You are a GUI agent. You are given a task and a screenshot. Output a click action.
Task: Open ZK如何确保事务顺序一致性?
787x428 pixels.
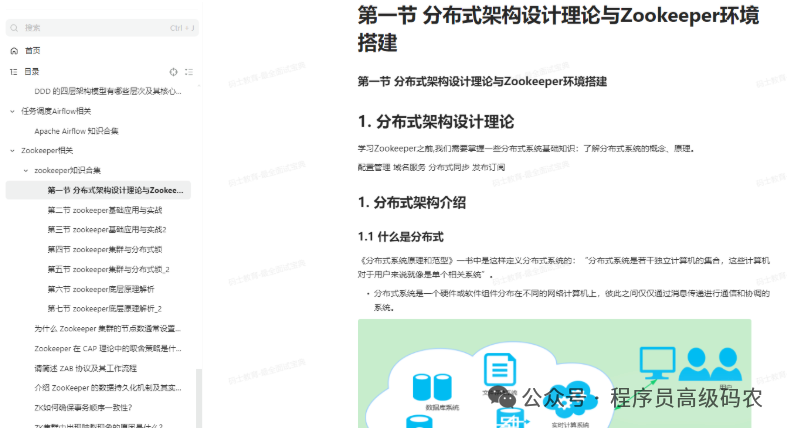(83, 407)
